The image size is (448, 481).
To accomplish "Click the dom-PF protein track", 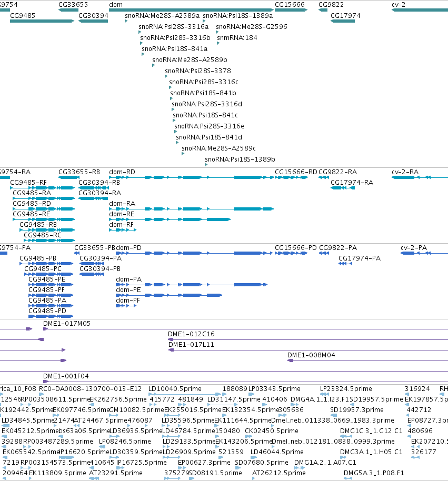I will [x=126, y=306].
